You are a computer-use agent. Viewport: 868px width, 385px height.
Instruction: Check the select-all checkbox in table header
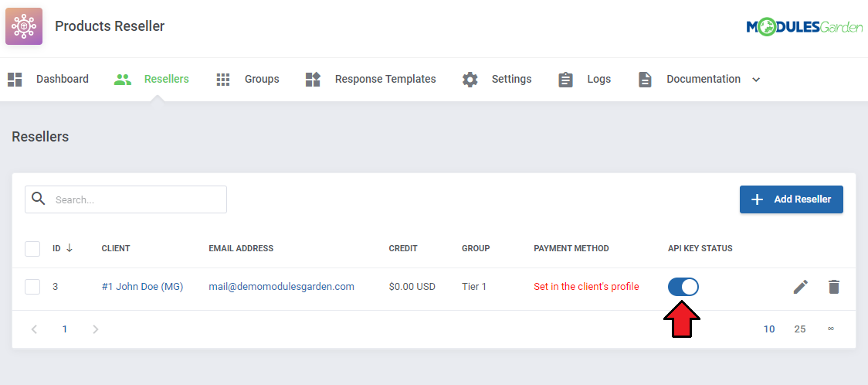pyautogui.click(x=32, y=249)
